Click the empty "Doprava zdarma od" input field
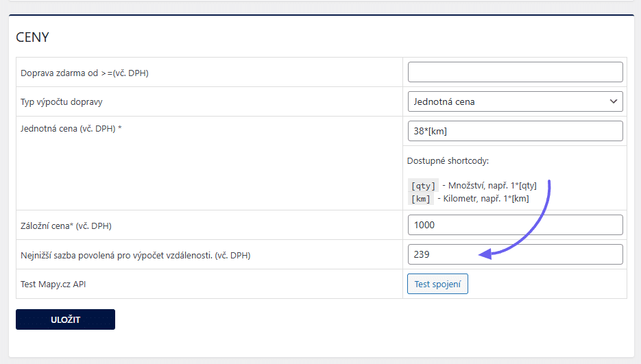 515,72
